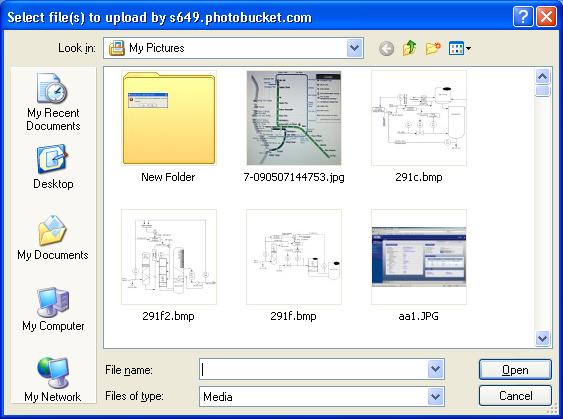Click the '291f.bmp' file name label

coord(293,316)
